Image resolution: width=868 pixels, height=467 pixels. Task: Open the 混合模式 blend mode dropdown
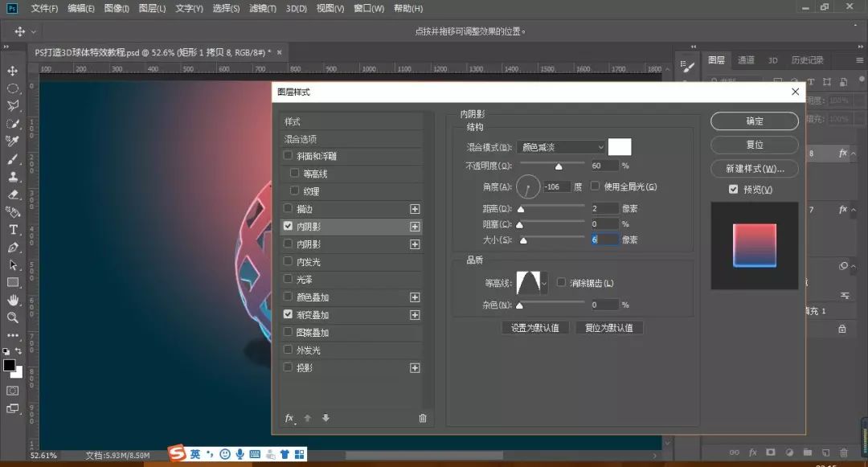(560, 146)
